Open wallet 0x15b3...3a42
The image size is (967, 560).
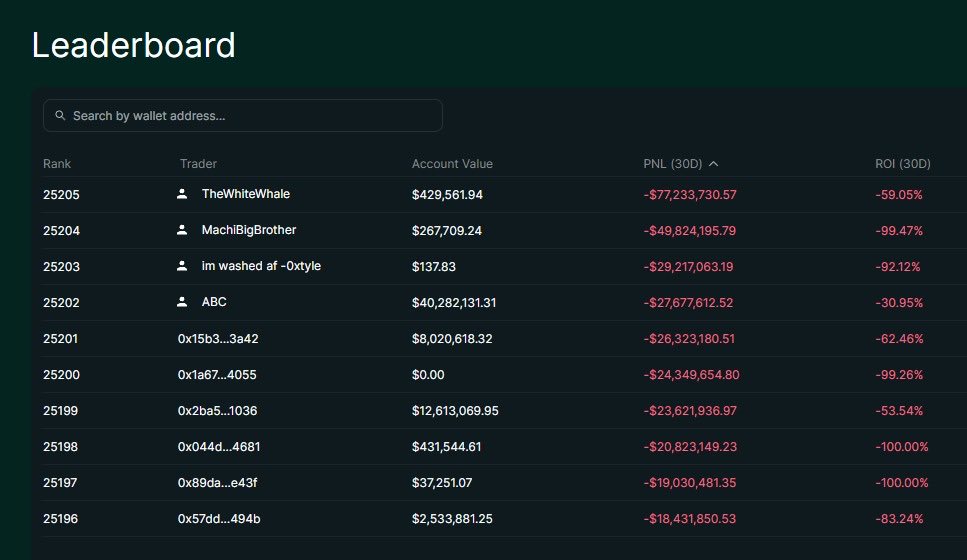[218, 339]
